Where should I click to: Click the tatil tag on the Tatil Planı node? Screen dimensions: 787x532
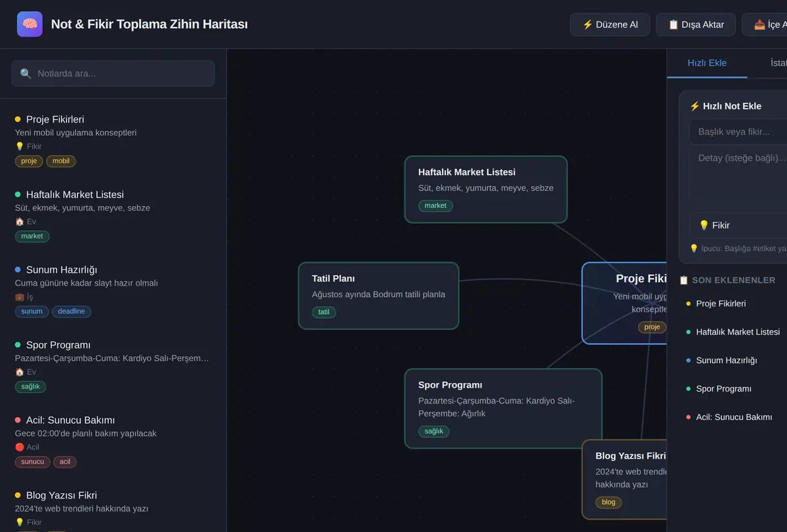pos(324,312)
